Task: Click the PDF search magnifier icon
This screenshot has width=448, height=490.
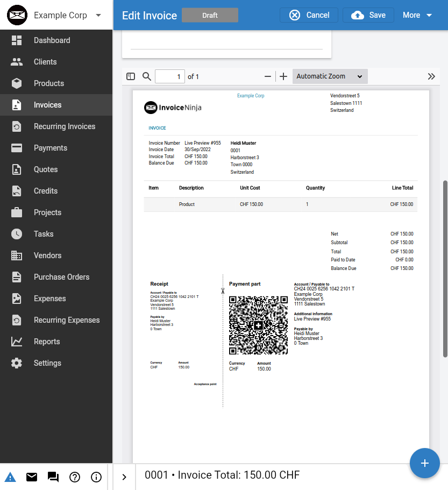Action: pyautogui.click(x=146, y=76)
